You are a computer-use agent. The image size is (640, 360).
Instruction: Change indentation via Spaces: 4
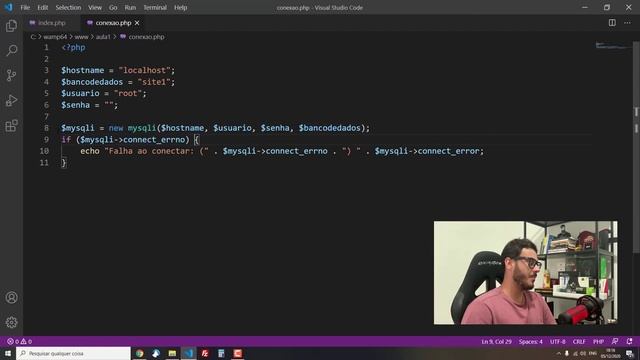531,341
